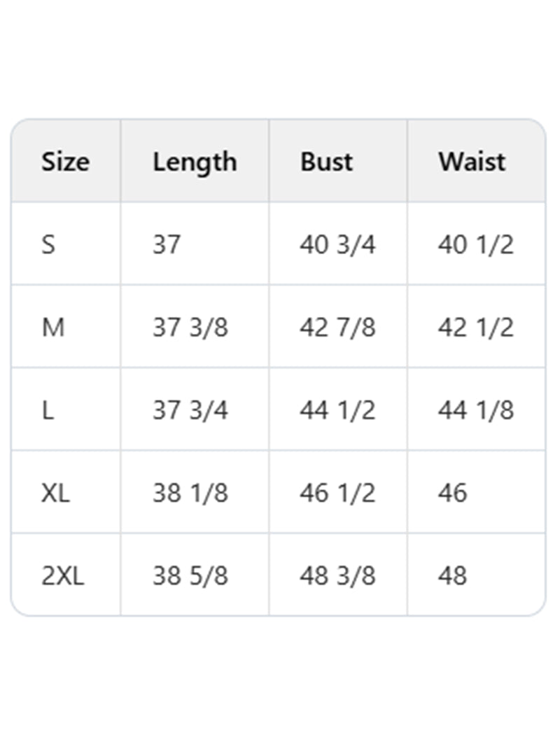Click the L length value 37 3/4
The height and width of the screenshot is (735, 560).
pyautogui.click(x=190, y=410)
